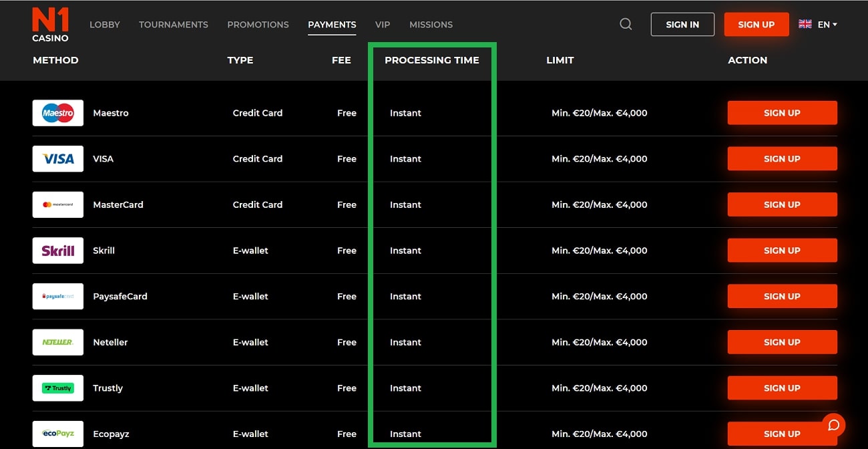Click the Skrill payment logo

tap(58, 251)
